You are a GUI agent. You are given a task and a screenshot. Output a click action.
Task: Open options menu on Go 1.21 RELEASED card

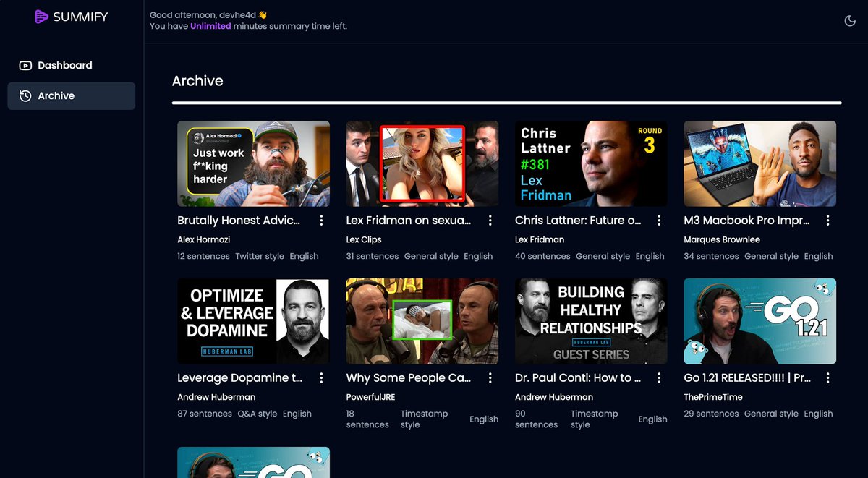point(827,377)
